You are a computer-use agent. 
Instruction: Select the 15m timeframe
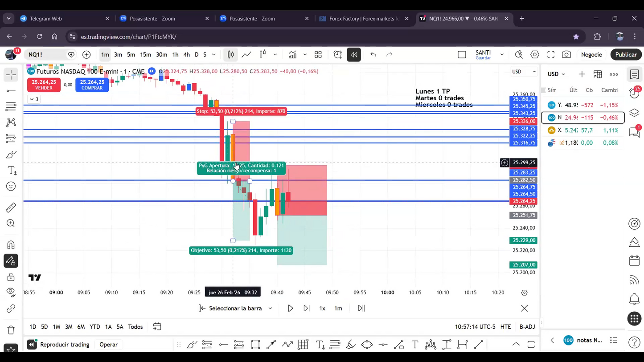tap(145, 54)
